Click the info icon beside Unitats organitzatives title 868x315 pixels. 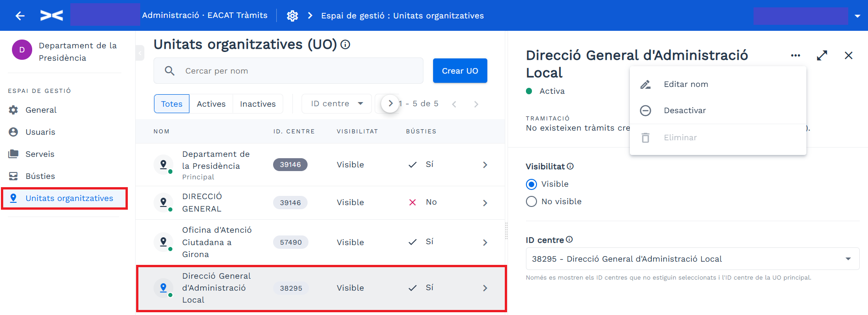[x=345, y=45]
